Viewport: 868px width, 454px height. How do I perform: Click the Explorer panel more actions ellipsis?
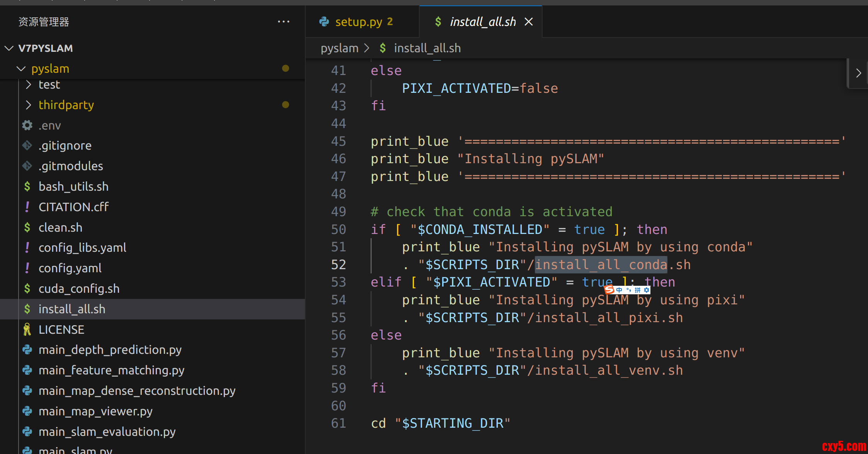click(283, 22)
